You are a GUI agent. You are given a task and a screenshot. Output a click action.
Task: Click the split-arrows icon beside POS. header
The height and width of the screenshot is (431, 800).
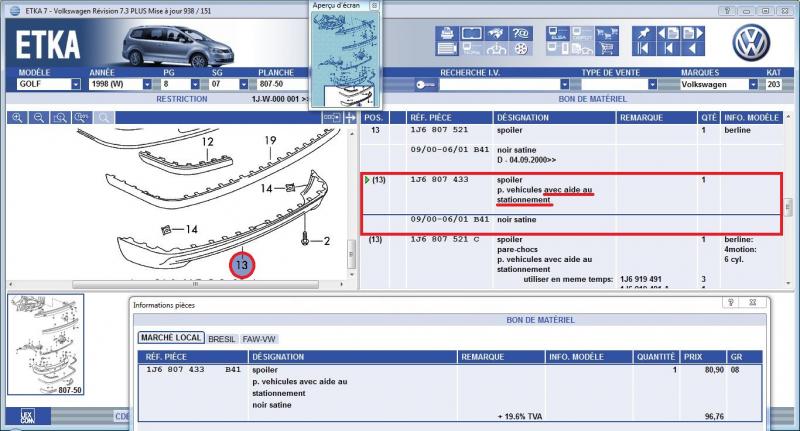pyautogui.click(x=351, y=118)
